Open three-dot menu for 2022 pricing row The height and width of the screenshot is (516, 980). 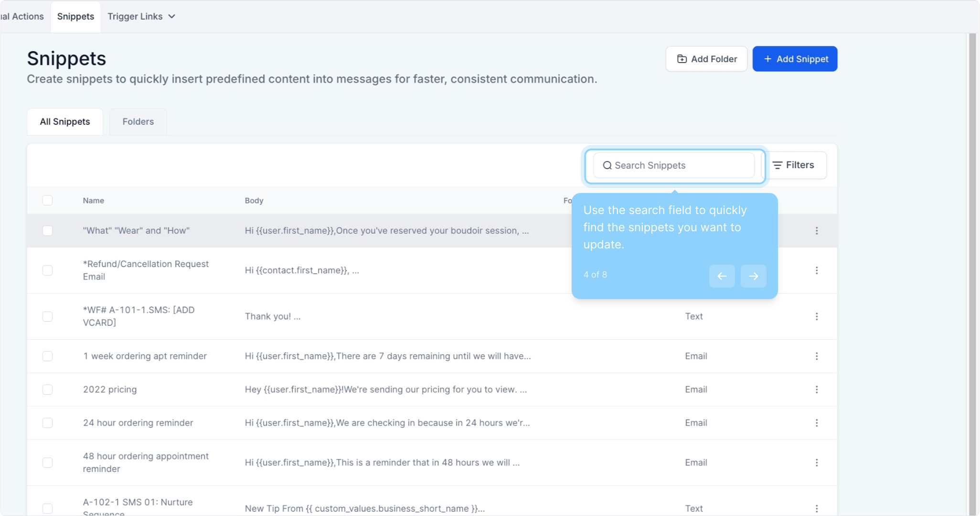coord(817,389)
